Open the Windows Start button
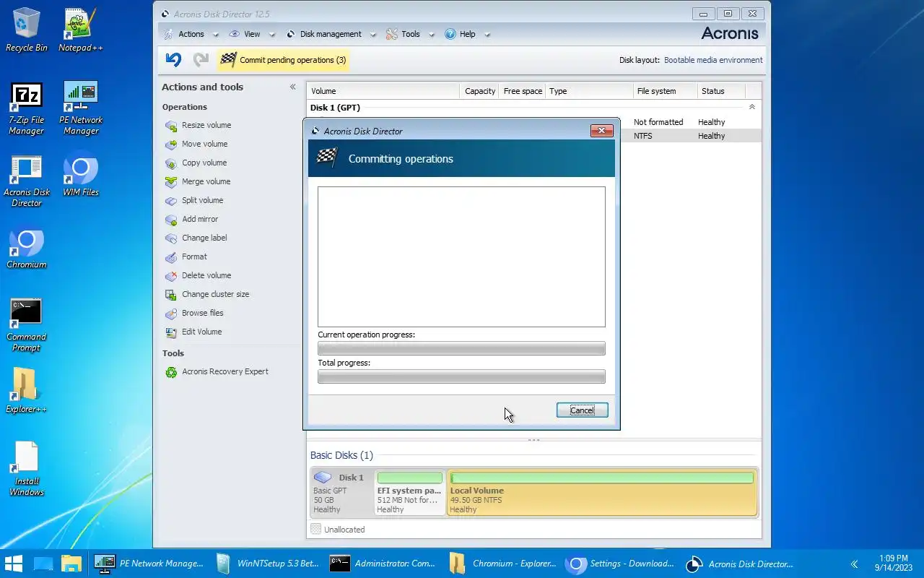This screenshot has height=578, width=924. 14,564
